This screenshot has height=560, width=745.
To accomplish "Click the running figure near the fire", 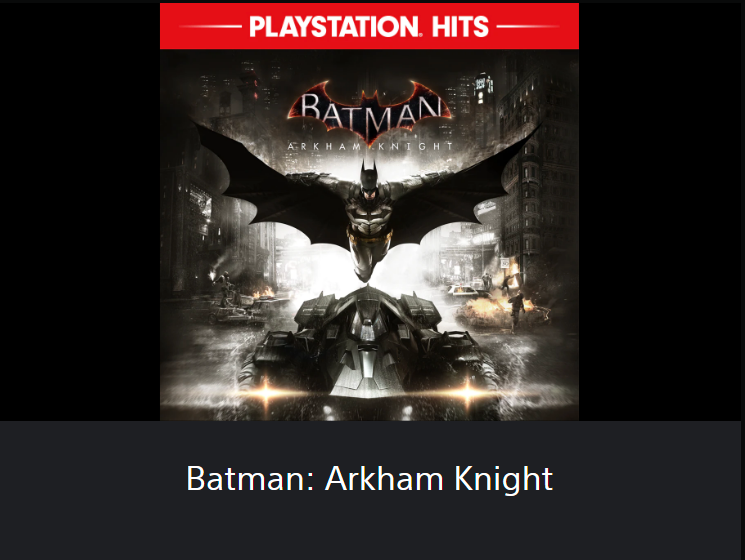I will pyautogui.click(x=516, y=311).
